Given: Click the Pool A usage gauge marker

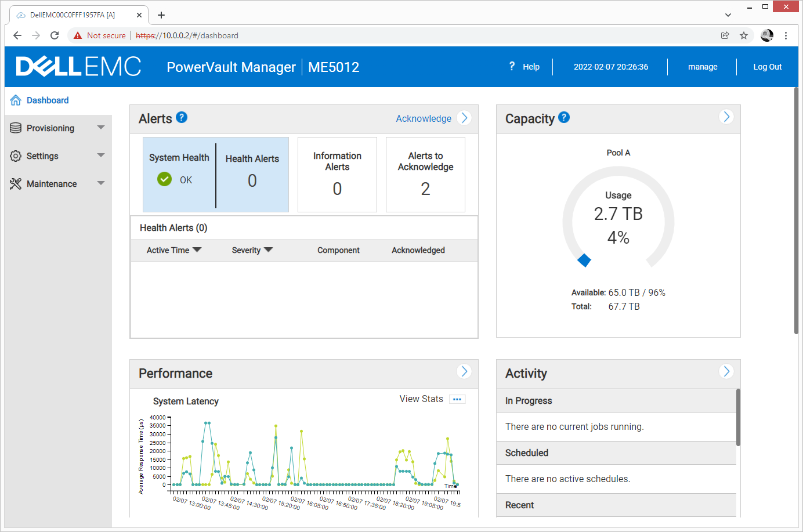Looking at the screenshot, I should 584,260.
